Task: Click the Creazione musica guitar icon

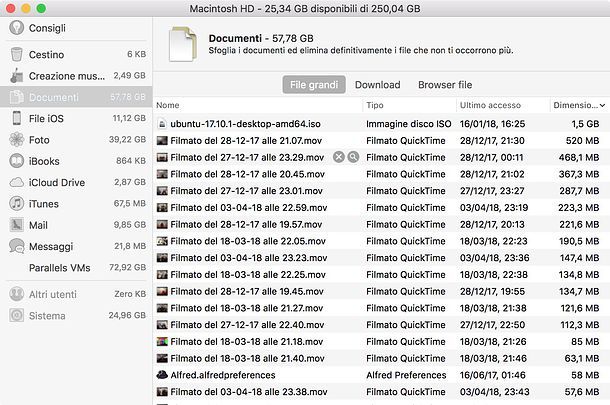Action: point(16,75)
